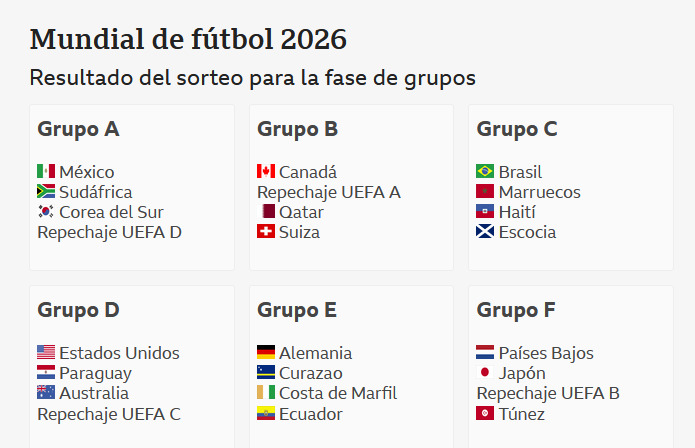Click the Netherlands flag icon
This screenshot has width=695, height=448.
(485, 353)
